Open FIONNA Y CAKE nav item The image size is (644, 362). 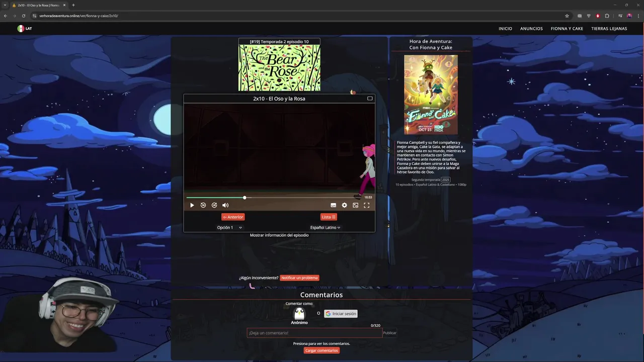pos(567,29)
